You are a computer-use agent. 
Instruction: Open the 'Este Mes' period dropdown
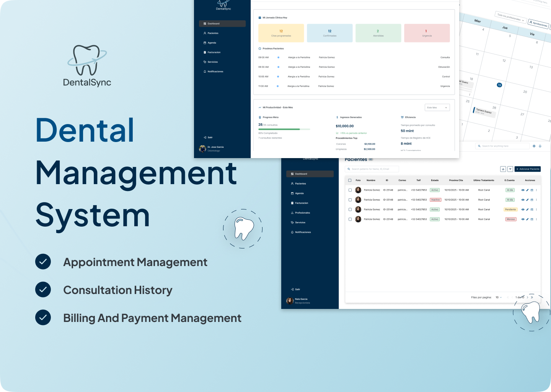pos(437,108)
